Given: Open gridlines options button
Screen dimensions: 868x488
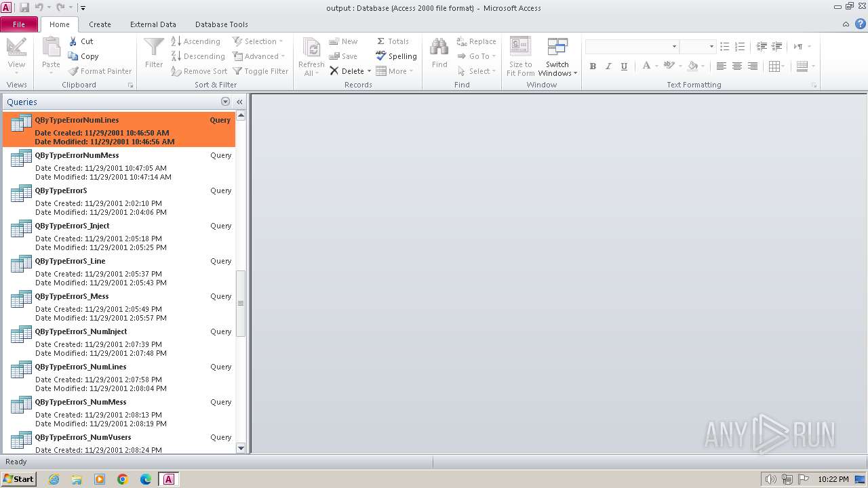Looking at the screenshot, I should [777, 66].
